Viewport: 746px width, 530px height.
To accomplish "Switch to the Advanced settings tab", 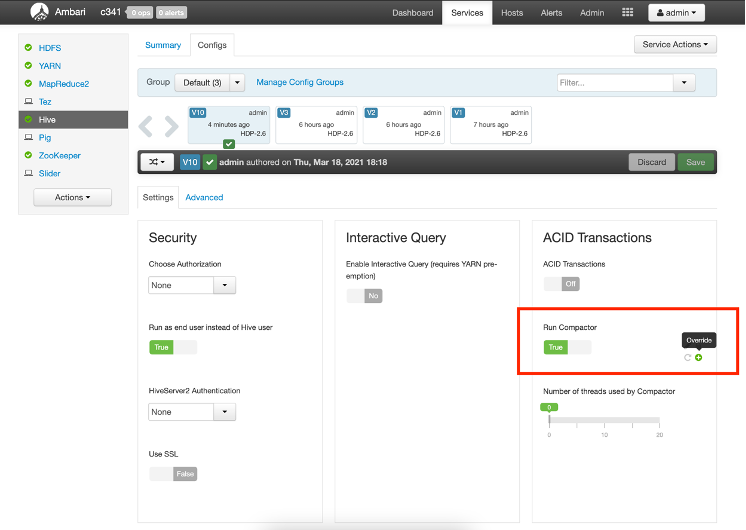I will tap(204, 197).
